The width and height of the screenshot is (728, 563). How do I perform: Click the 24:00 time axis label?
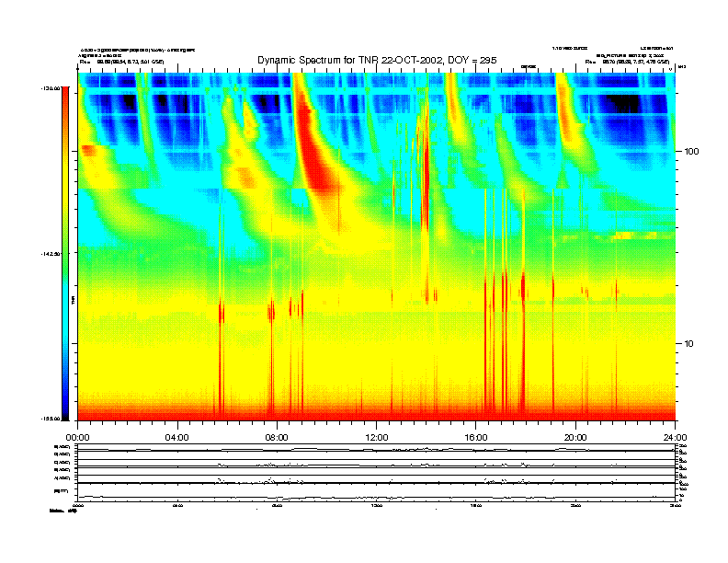click(675, 438)
